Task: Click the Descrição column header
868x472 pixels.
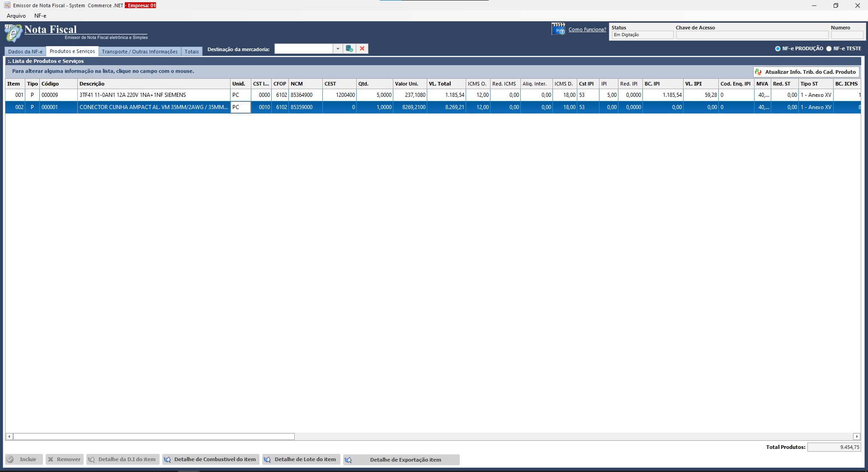Action: point(92,84)
